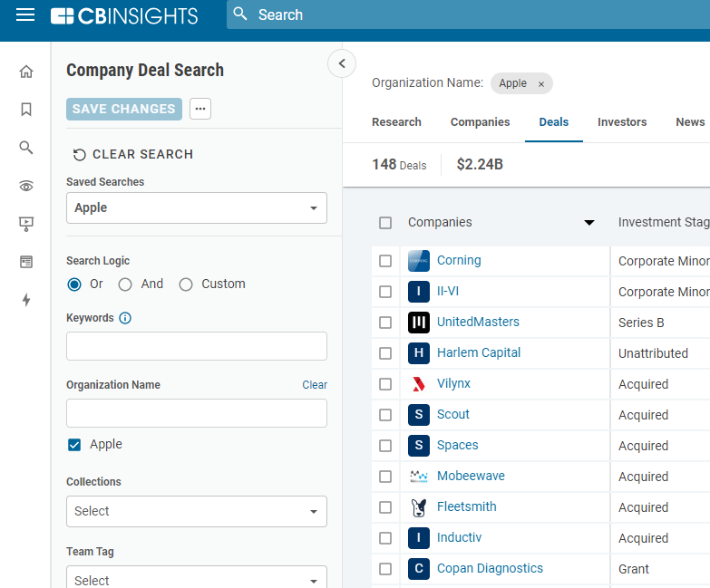Click the Vilynx logo icon
Image resolution: width=710 pixels, height=588 pixels.
[419, 384]
